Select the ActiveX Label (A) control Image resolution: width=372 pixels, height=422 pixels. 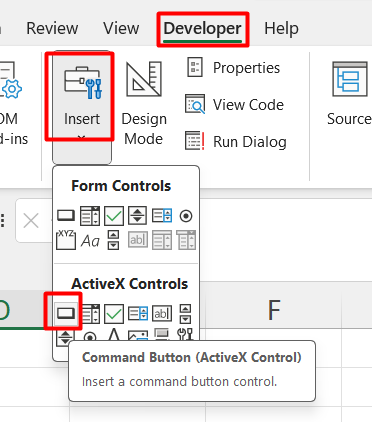(x=114, y=334)
